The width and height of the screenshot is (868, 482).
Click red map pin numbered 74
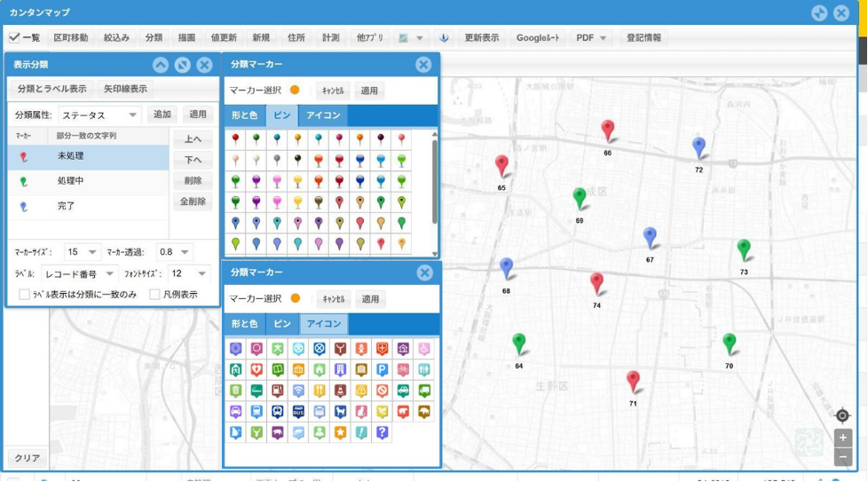(x=596, y=284)
